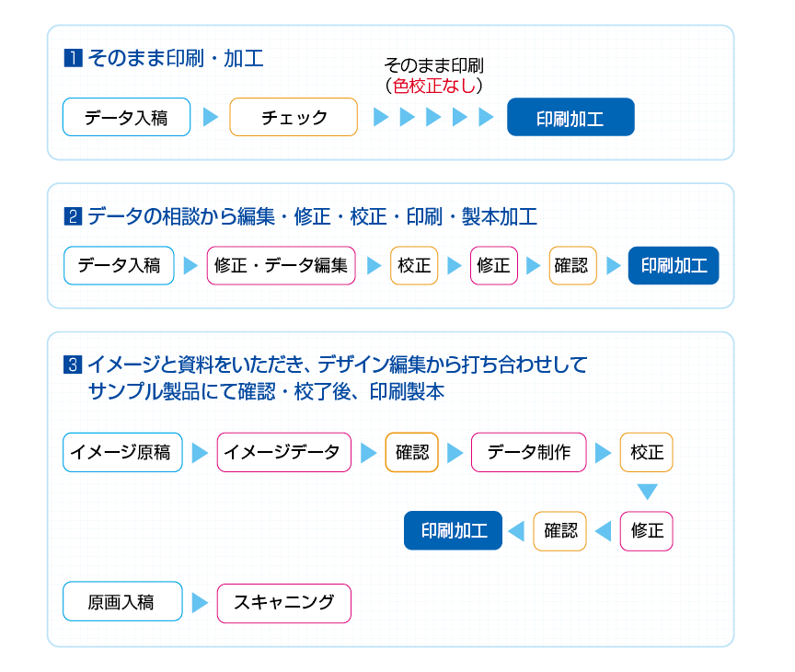Click the red 色校正なし text

[435, 86]
